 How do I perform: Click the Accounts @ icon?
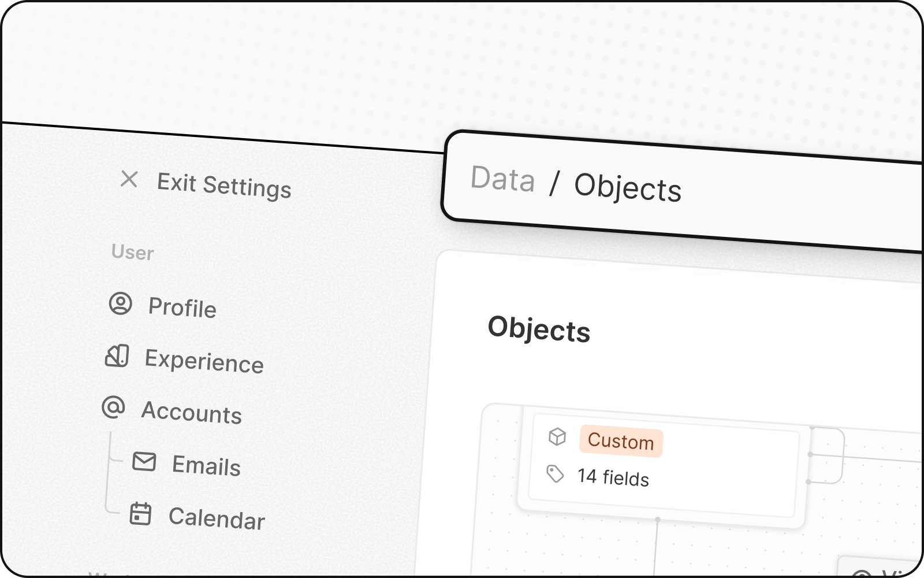click(x=113, y=407)
